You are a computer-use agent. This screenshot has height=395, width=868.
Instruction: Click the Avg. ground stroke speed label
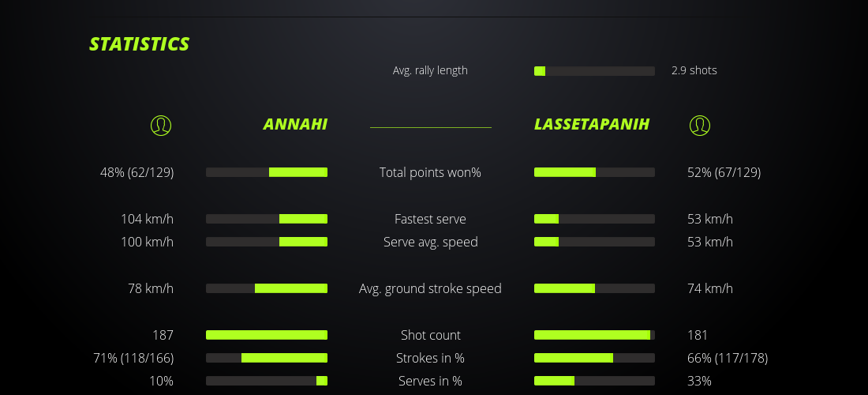tap(430, 288)
